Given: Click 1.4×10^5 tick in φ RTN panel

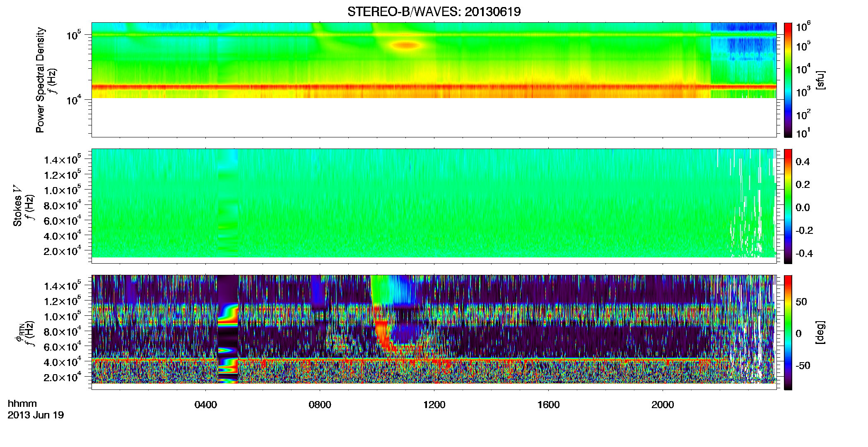Looking at the screenshot, I should [x=63, y=286].
